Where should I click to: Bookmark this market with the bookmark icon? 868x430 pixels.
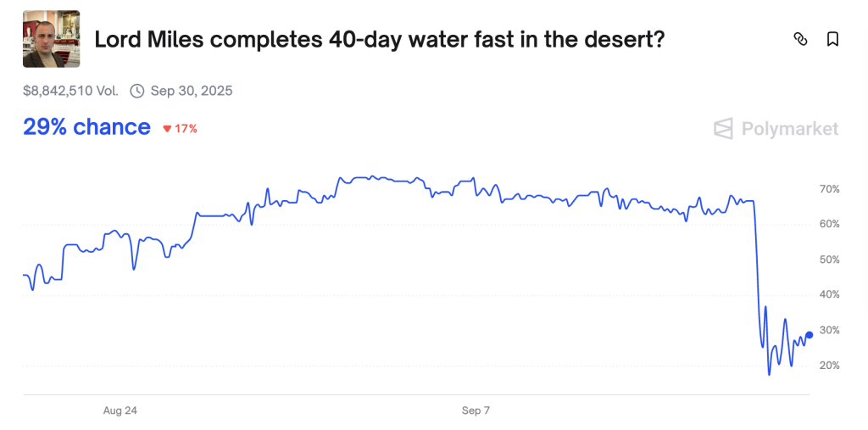tap(832, 39)
